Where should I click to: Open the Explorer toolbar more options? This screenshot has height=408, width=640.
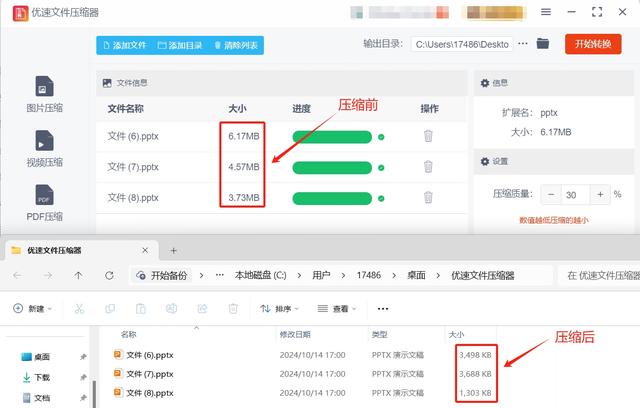click(383, 309)
